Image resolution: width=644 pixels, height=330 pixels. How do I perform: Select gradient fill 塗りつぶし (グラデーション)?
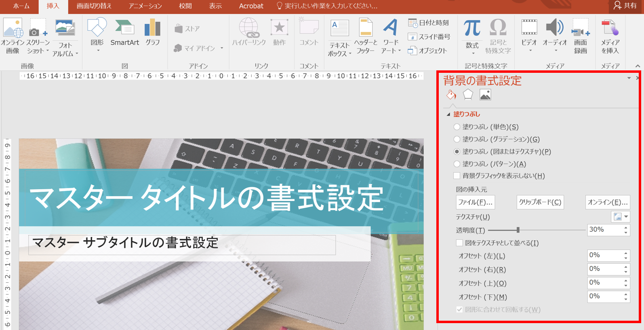(457, 139)
